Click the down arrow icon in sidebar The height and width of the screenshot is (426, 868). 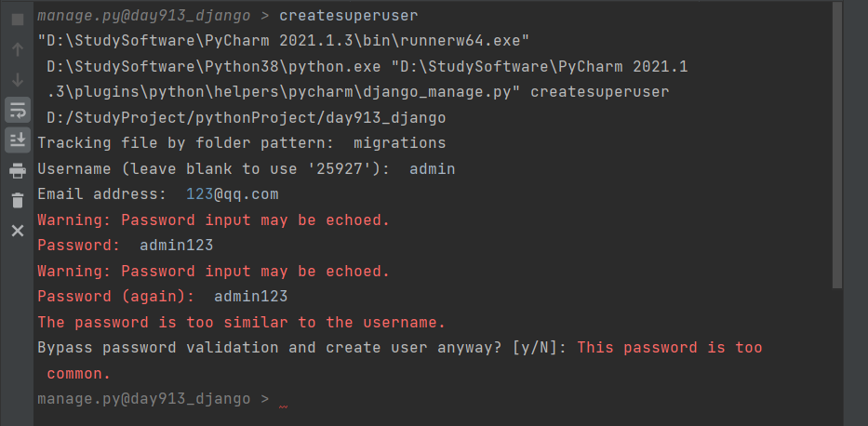(x=17, y=79)
